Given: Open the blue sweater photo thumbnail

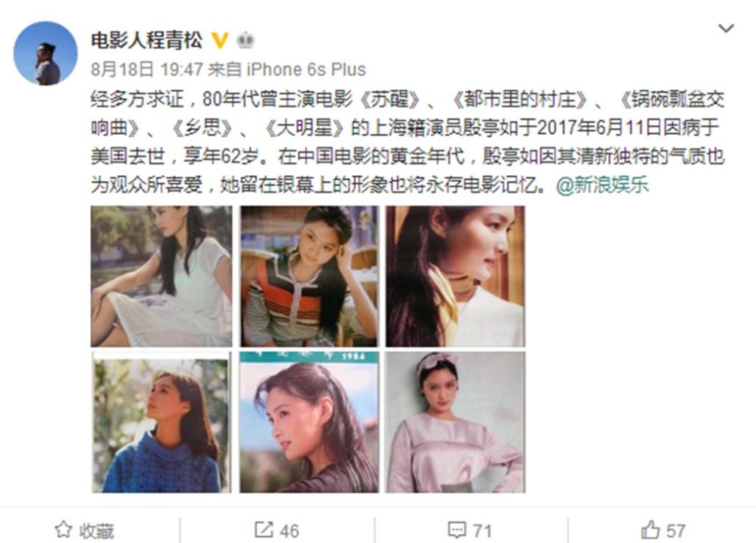Looking at the screenshot, I should point(161,422).
